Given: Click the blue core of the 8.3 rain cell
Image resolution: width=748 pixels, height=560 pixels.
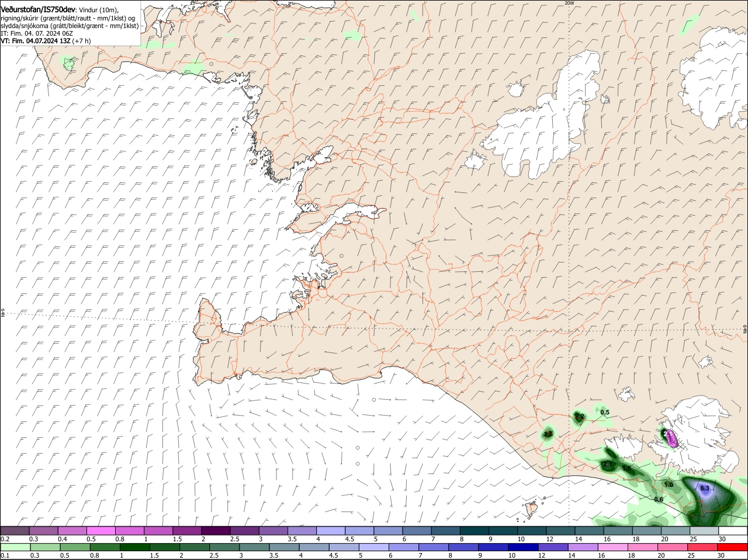Looking at the screenshot, I should [705, 490].
